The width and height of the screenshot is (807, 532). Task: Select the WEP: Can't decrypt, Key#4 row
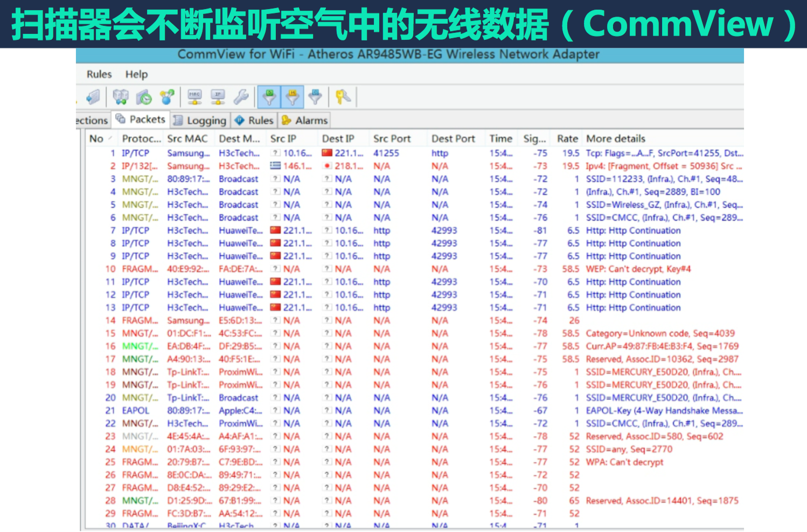tap(415, 269)
